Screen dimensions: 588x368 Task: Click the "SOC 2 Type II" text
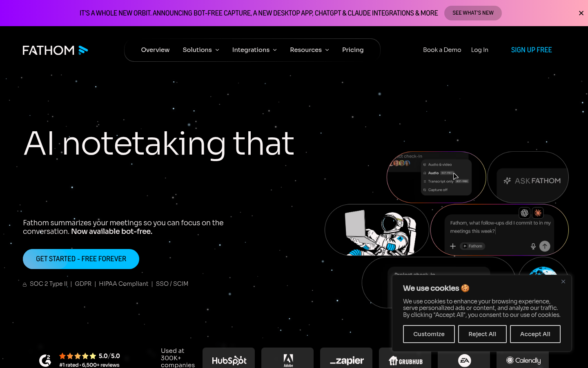click(x=49, y=284)
